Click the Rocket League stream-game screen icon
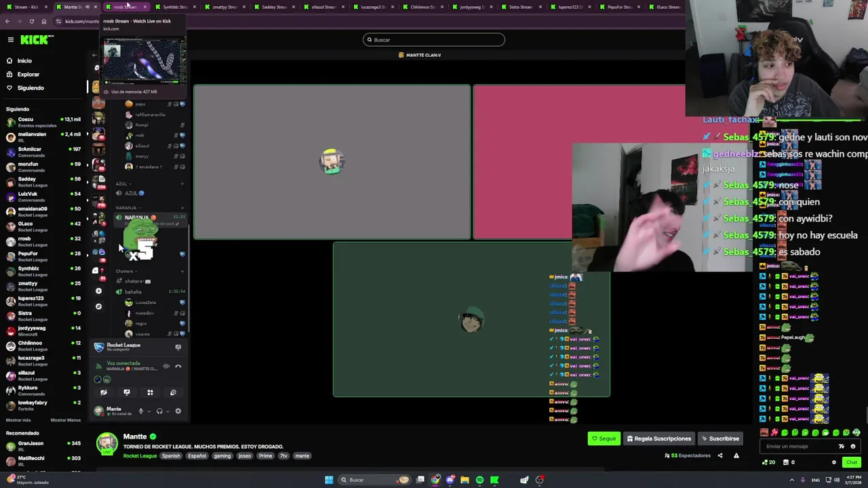The image size is (868, 488). [x=178, y=347]
